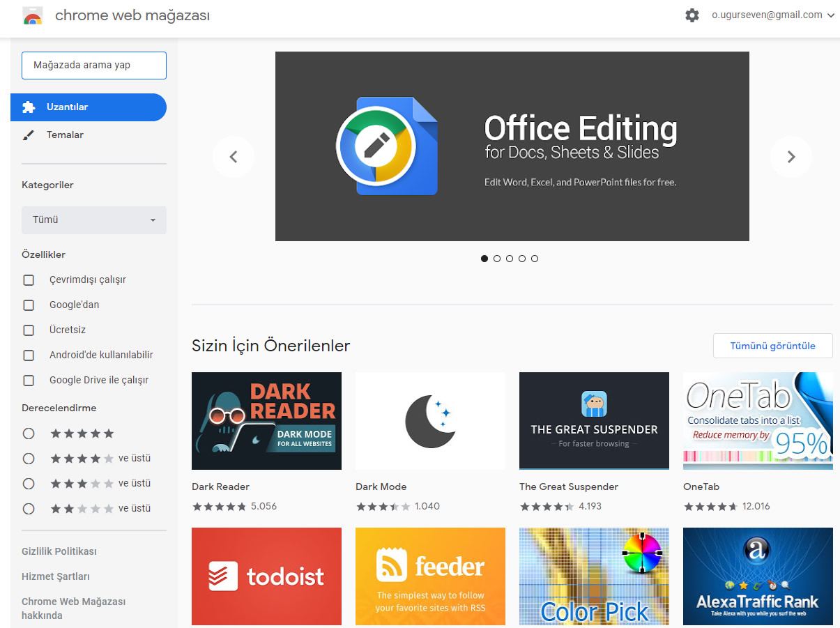Viewport: 840px width, 628px height.
Task: Switch to the Temalar section
Action: [x=89, y=135]
